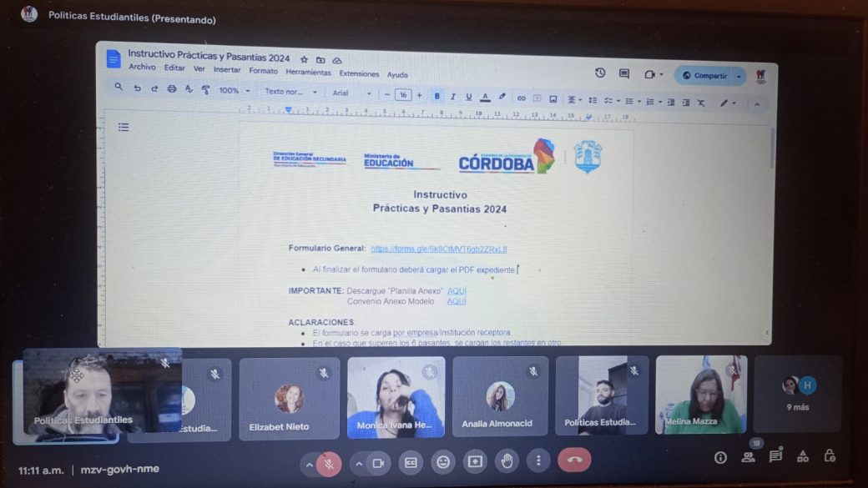Open the editing mode pencil dropdown
868x488 pixels.
[728, 103]
